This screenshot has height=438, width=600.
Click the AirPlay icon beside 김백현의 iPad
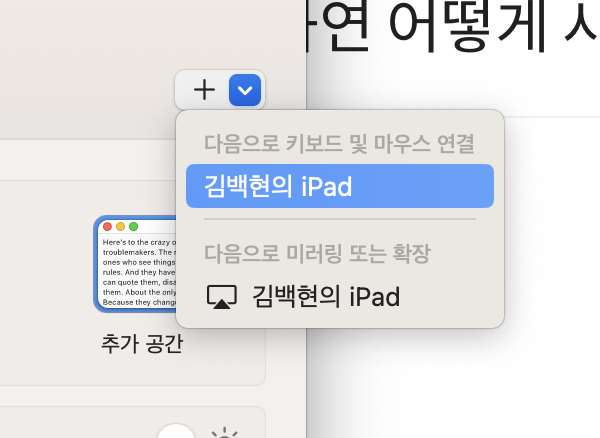[x=222, y=296]
